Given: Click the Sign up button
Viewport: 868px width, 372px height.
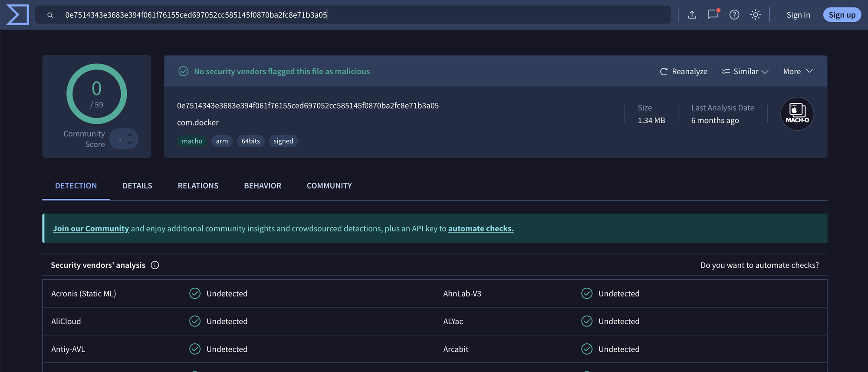Looking at the screenshot, I should (842, 15).
